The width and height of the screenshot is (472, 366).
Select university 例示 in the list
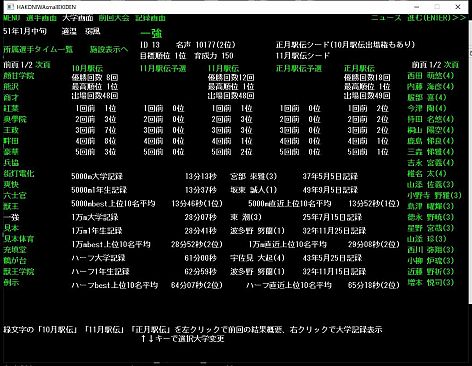(x=11, y=283)
